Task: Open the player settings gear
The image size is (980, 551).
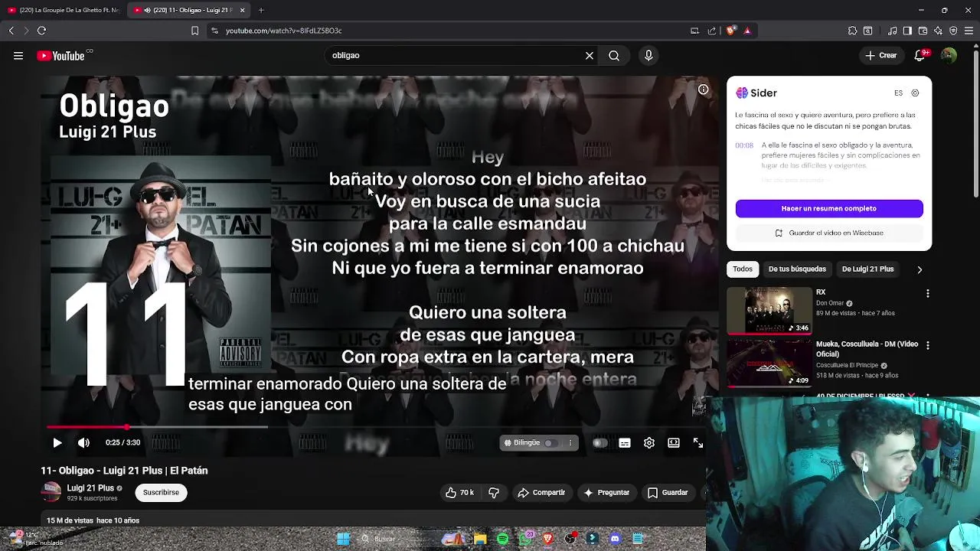Action: tap(649, 442)
